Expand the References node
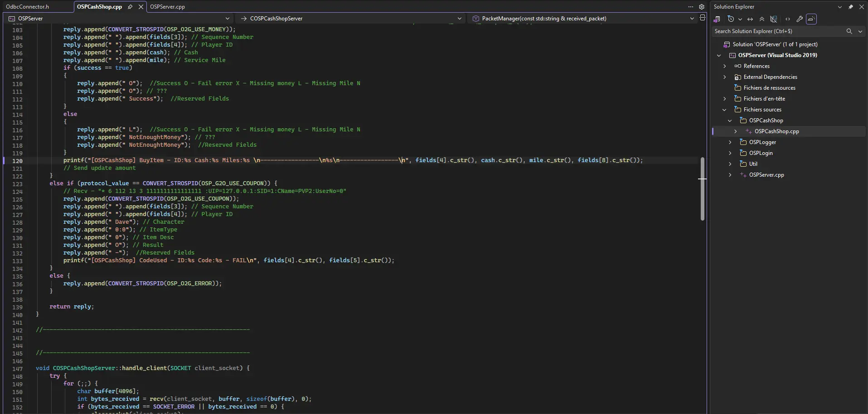868x414 pixels. (724, 66)
